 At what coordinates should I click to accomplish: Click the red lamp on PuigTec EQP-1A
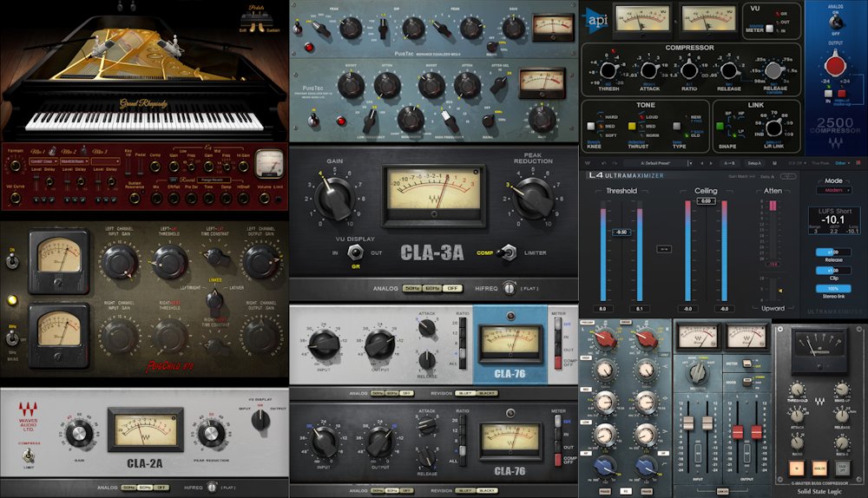(x=341, y=121)
